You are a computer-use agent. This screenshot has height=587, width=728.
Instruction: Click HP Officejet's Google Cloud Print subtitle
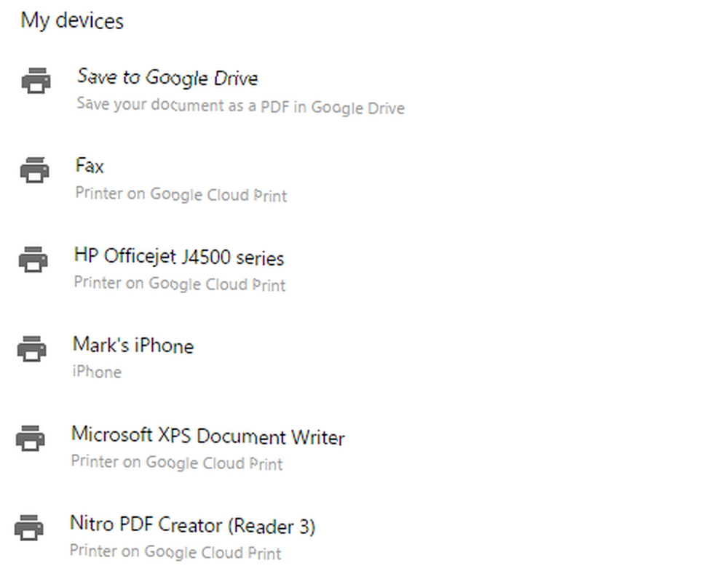180,284
